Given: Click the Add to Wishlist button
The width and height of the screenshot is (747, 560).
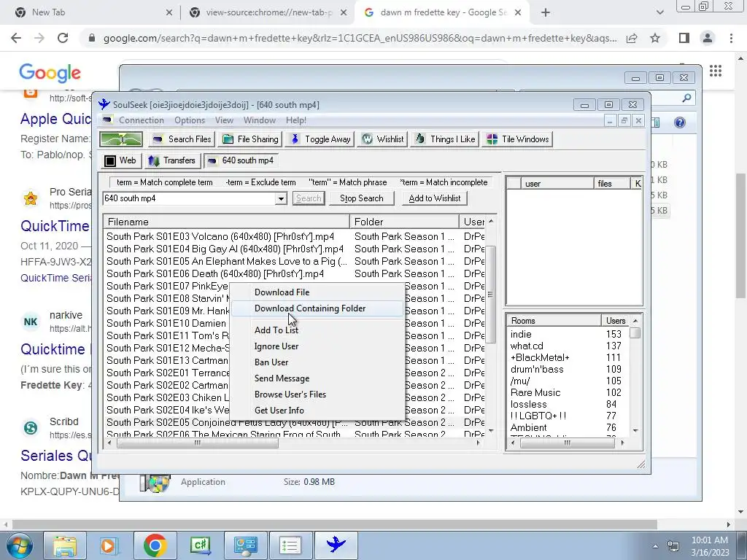Looking at the screenshot, I should (435, 198).
